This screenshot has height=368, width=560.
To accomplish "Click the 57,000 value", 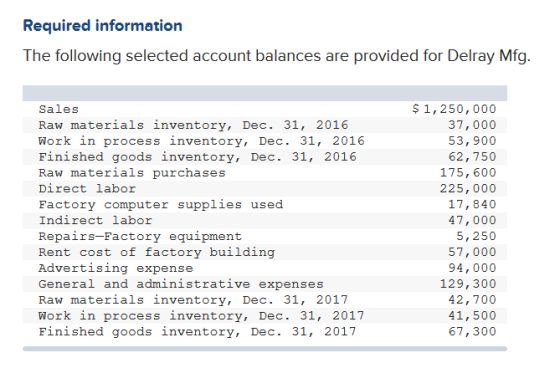I will pos(472,252).
